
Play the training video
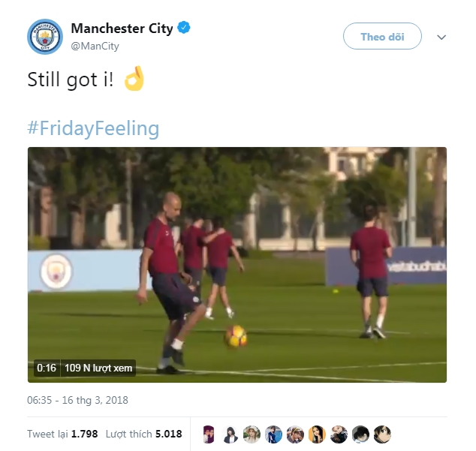point(237,265)
